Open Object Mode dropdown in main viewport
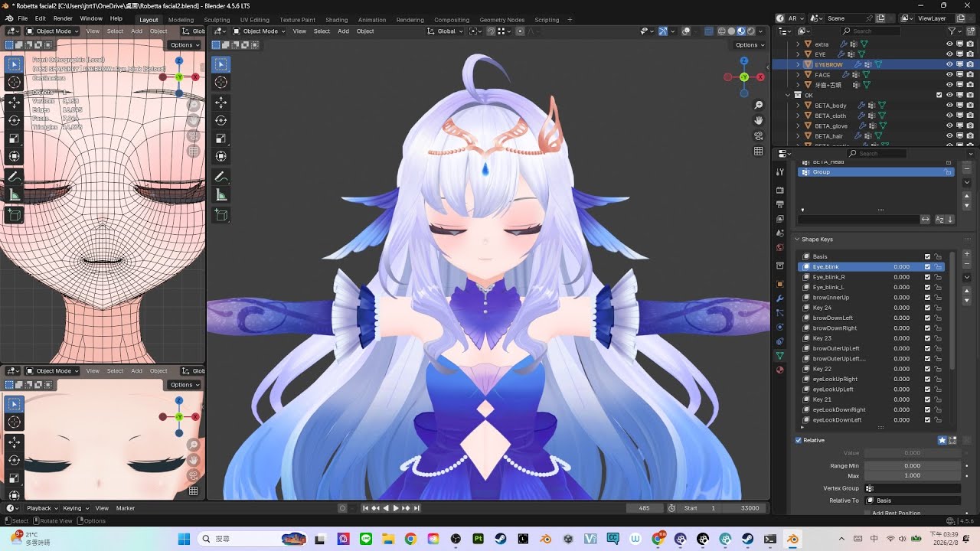Viewport: 980px width, 551px height. pyautogui.click(x=260, y=31)
